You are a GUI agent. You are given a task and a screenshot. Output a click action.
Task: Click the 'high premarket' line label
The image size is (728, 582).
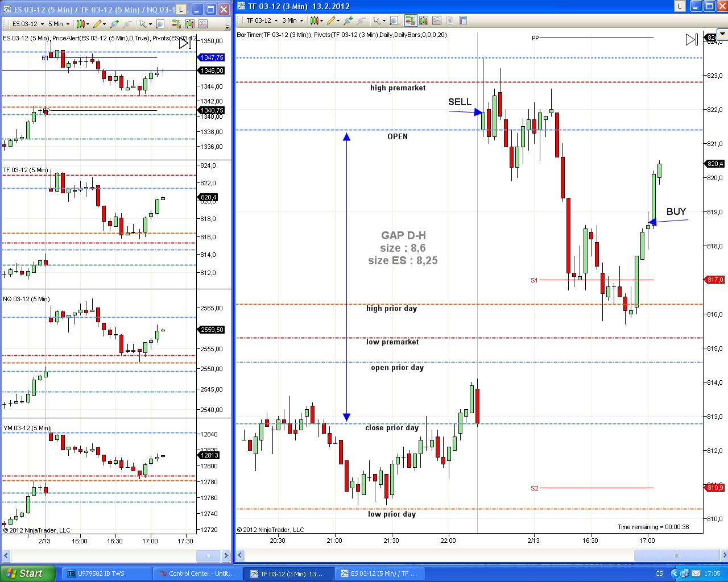coord(398,88)
